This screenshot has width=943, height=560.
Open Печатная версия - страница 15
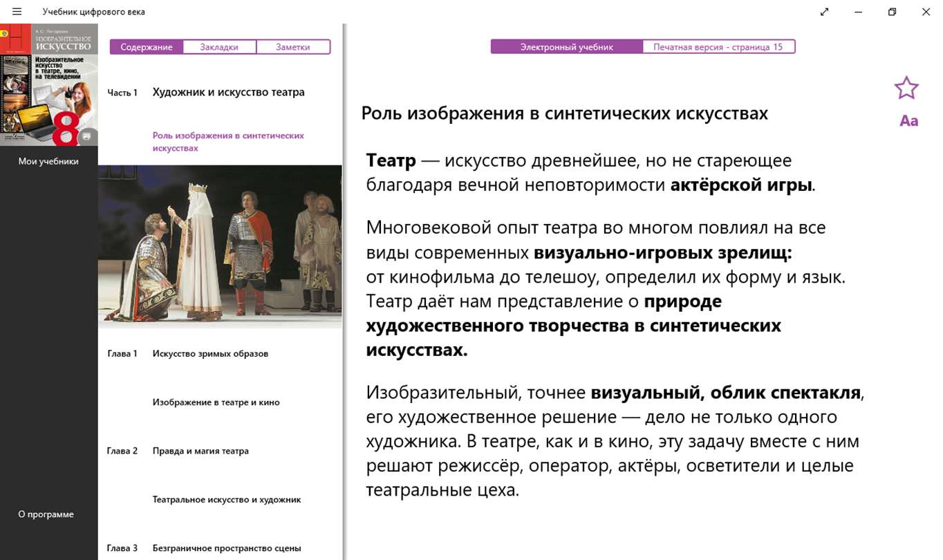click(x=718, y=47)
